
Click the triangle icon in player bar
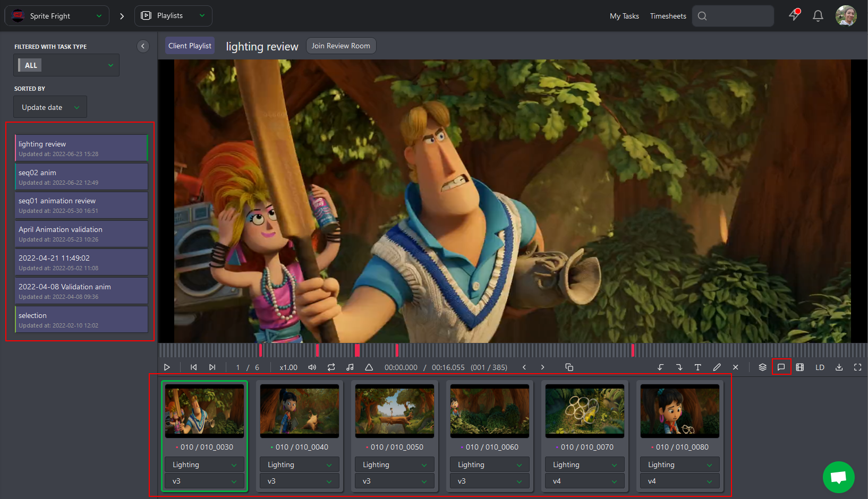(369, 367)
